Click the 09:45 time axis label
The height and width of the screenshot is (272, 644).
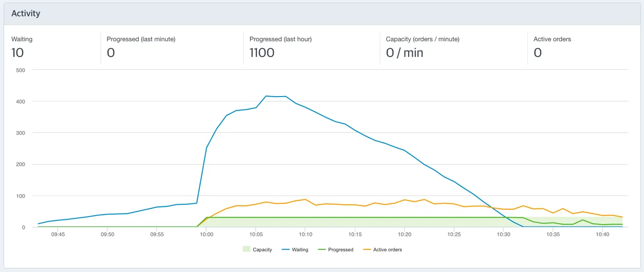pos(58,235)
